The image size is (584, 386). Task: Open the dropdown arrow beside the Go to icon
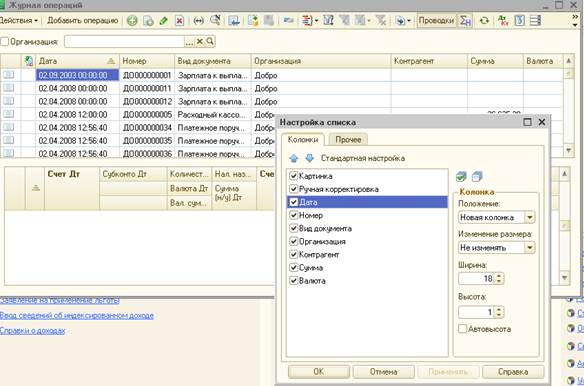[409, 21]
